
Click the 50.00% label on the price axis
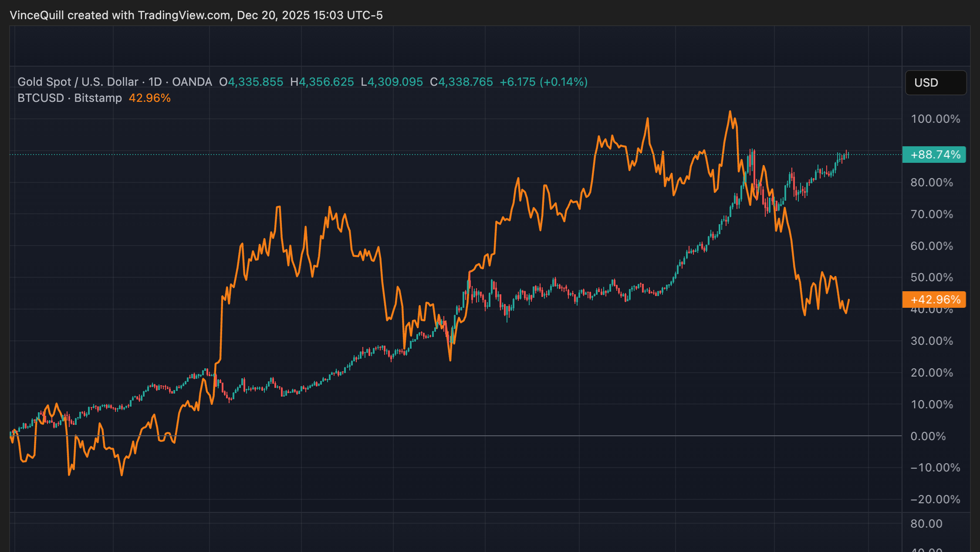[x=932, y=277]
